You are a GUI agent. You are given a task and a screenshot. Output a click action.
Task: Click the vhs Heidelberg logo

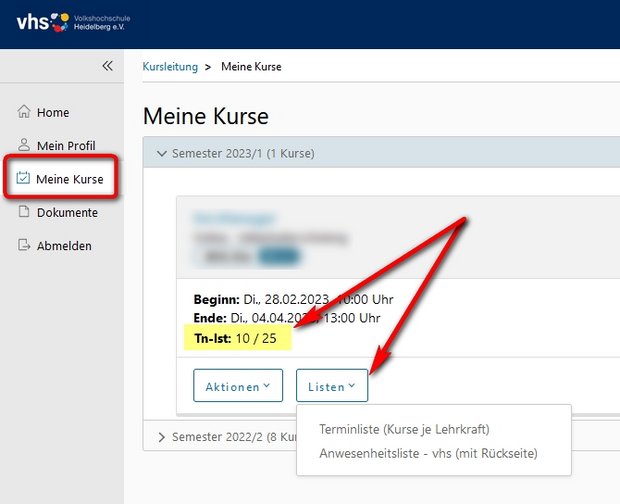(x=72, y=21)
